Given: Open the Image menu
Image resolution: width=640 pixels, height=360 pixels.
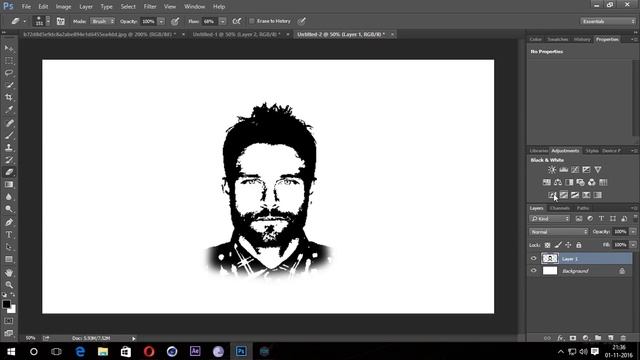Looking at the screenshot, I should pos(63,7).
